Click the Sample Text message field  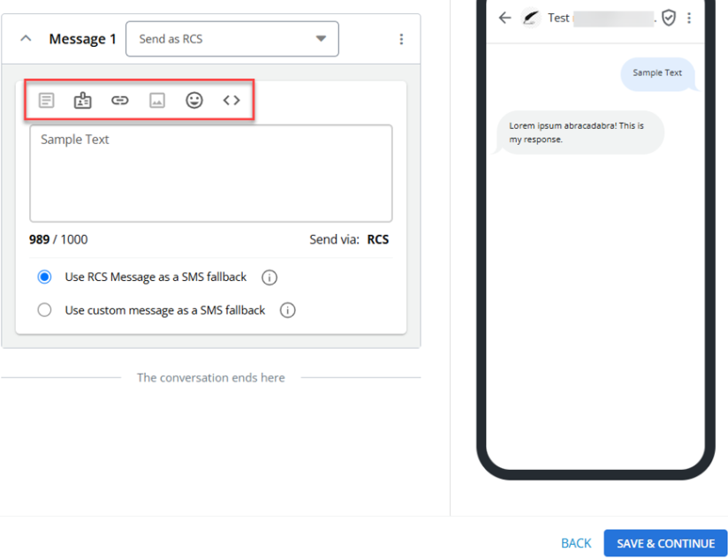click(x=210, y=173)
